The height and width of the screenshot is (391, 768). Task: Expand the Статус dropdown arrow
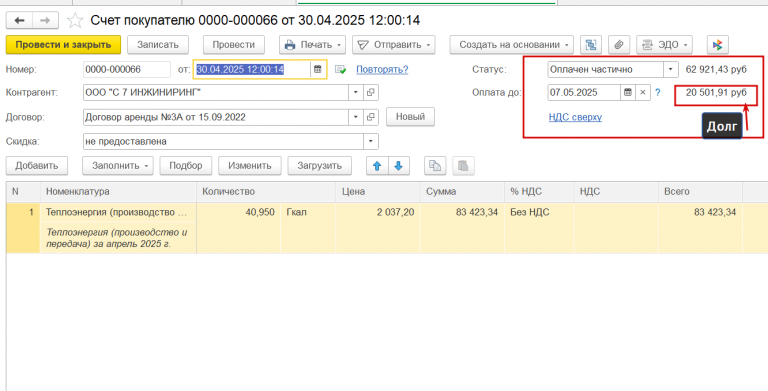(x=671, y=70)
